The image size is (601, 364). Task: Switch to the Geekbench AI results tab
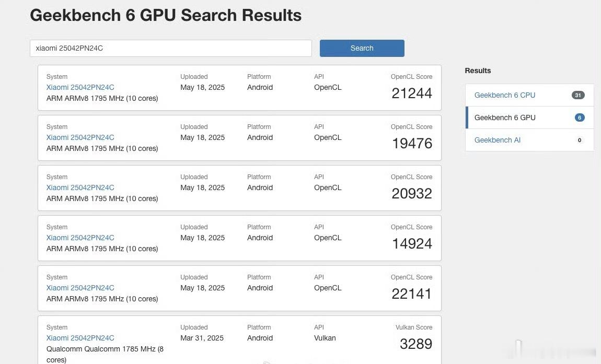[x=497, y=140]
